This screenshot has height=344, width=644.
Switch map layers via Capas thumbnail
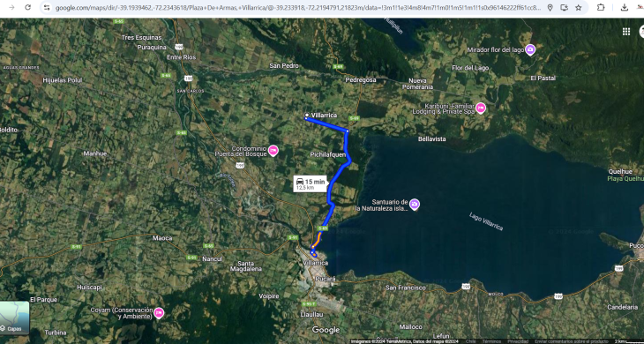(14, 318)
